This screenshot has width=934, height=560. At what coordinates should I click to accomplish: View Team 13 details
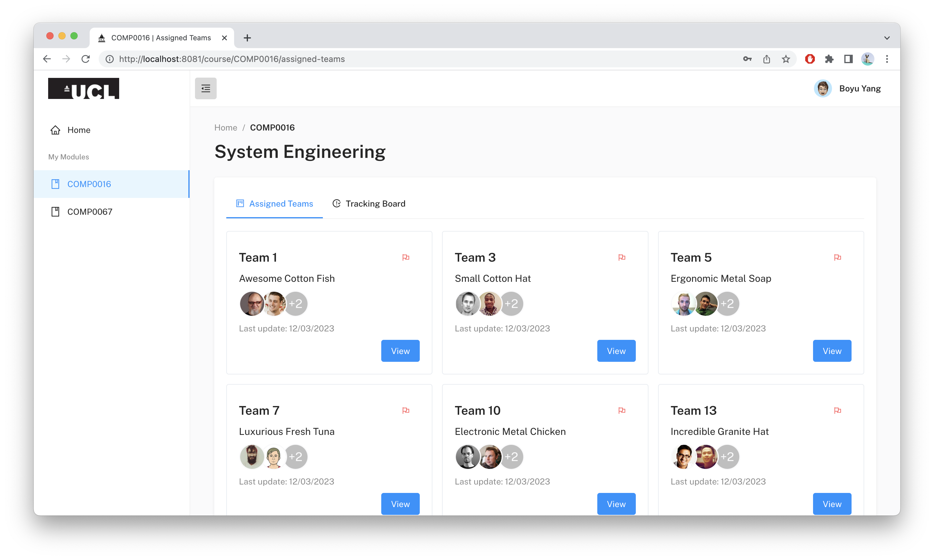click(x=832, y=504)
